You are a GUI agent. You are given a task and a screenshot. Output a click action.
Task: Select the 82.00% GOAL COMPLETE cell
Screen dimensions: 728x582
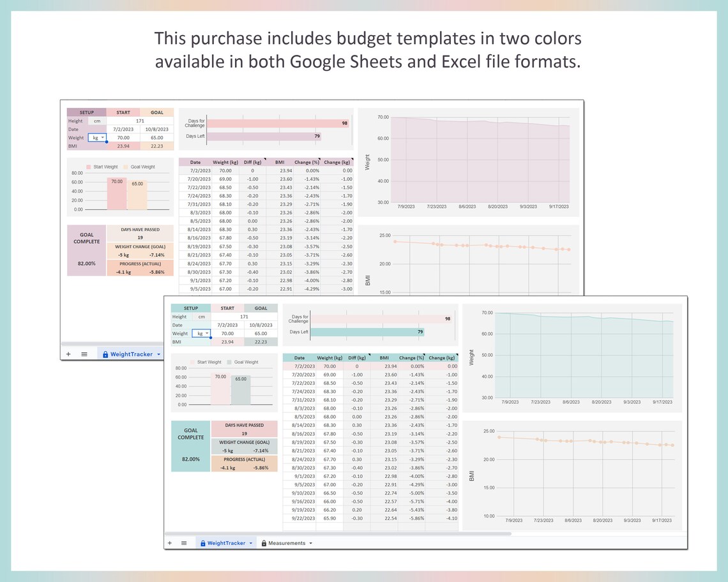86,264
